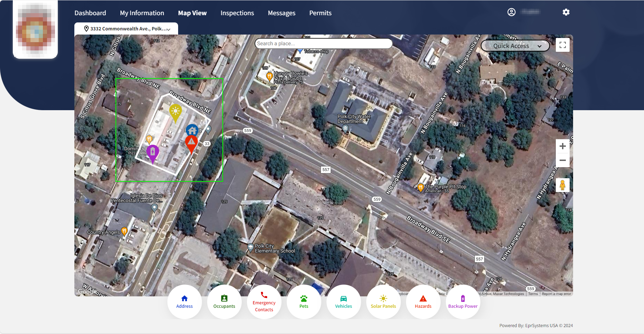Viewport: 644px width, 334px height.
Task: Toggle the Vehicles layer button
Action: tap(343, 302)
